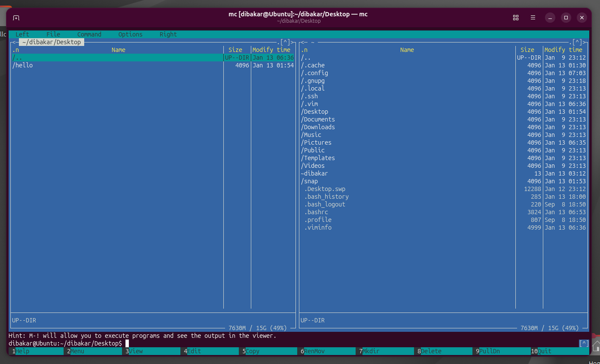
Task: Select the /snap directory
Action: point(443,181)
